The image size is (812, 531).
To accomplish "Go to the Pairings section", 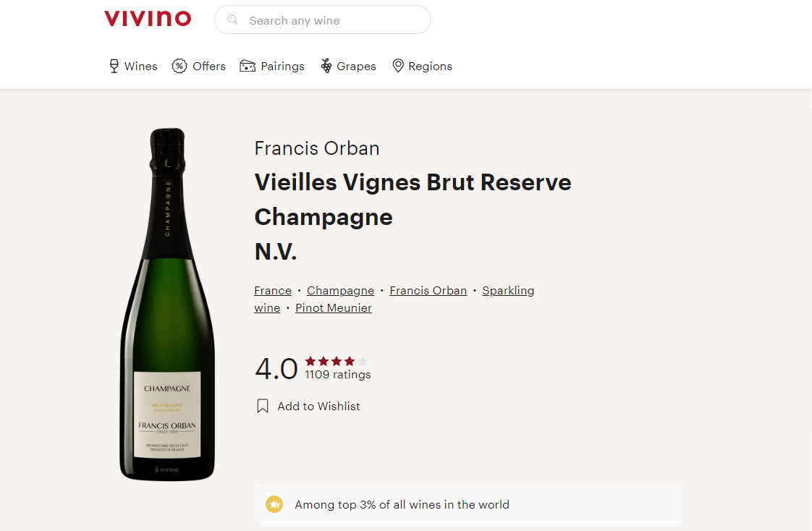I will 282,67.
